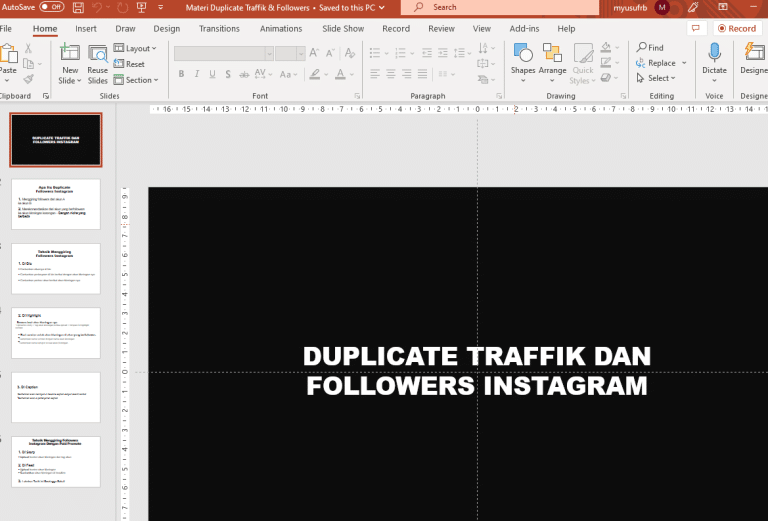Click the Format Painter brush icon
The width and height of the screenshot is (768, 521).
pyautogui.click(x=27, y=79)
